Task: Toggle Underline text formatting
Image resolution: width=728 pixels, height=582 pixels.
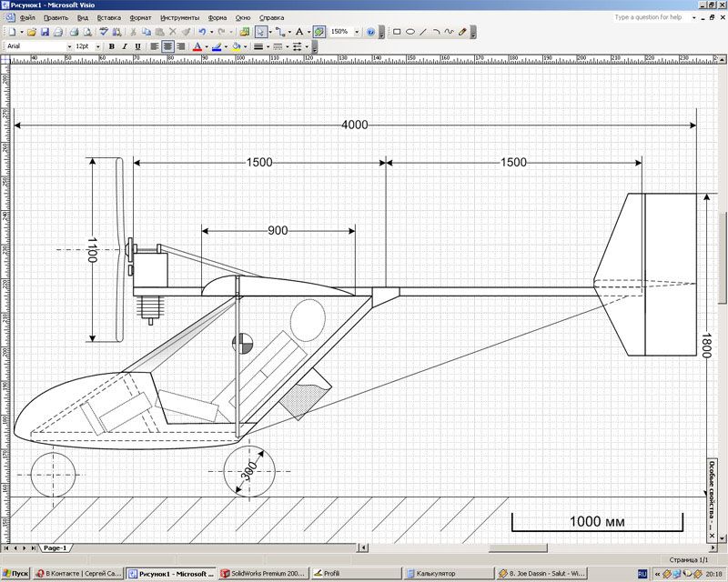Action: [137, 45]
